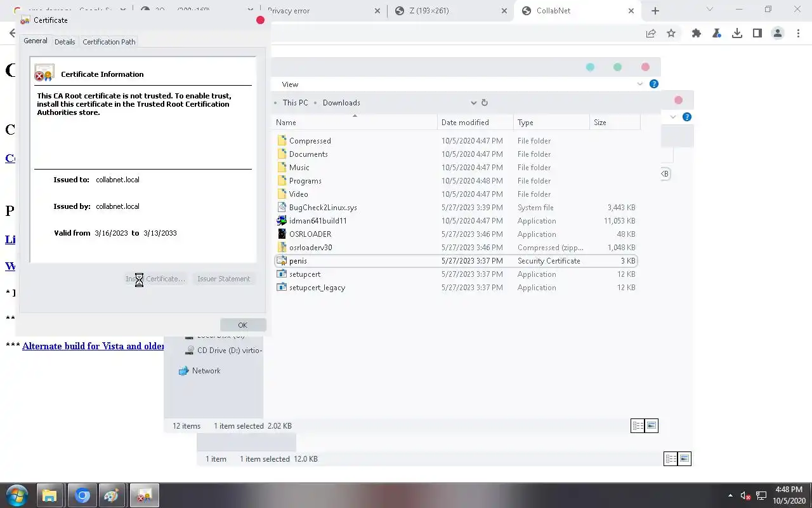
Task: Click the muted volume tray icon
Action: (746, 495)
